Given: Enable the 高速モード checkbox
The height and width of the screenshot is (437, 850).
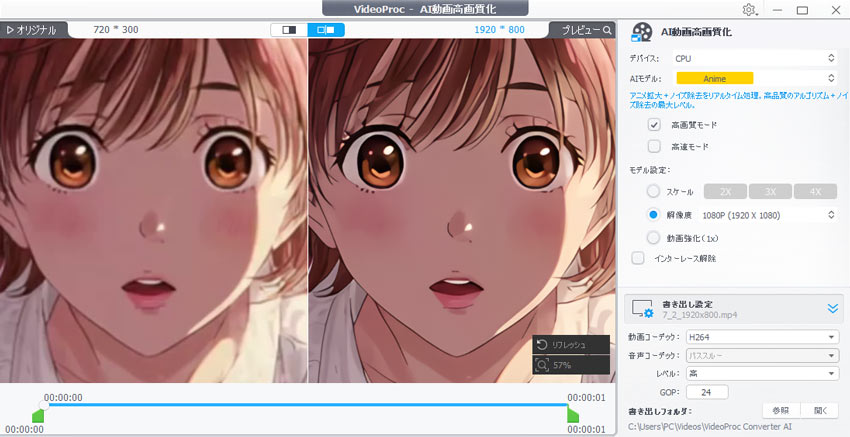Looking at the screenshot, I should [x=654, y=146].
